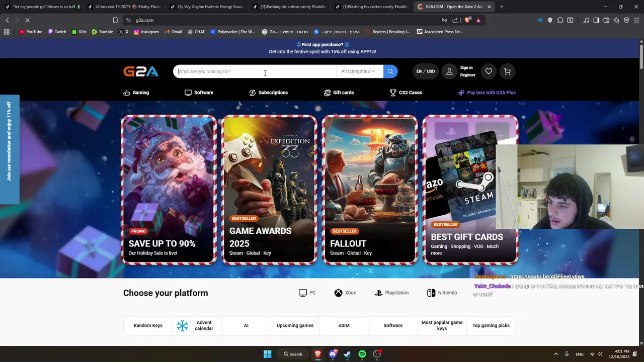Click the user account profile icon

449,71
